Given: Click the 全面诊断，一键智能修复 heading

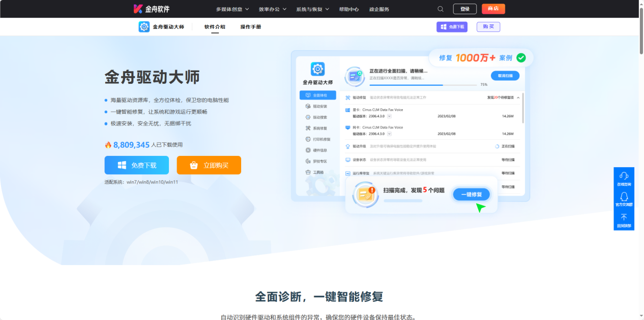Looking at the screenshot, I should [x=319, y=297].
